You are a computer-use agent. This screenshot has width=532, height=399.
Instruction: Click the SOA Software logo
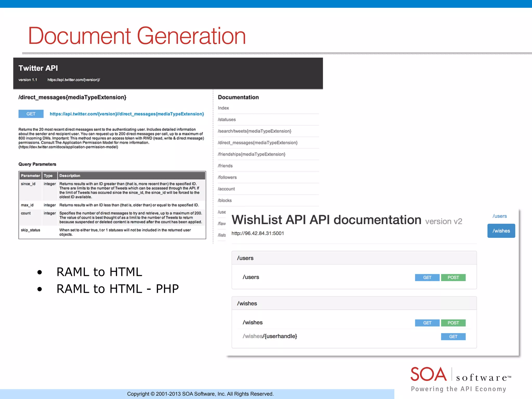point(461,379)
